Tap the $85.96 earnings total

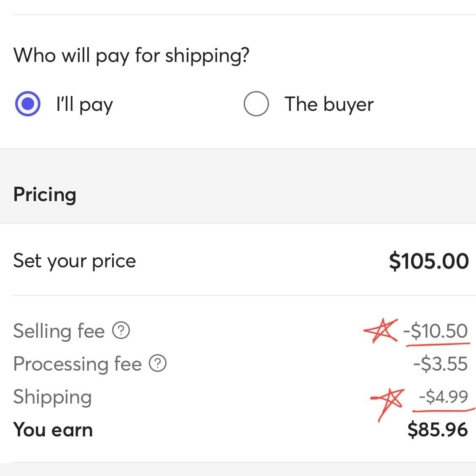click(438, 430)
